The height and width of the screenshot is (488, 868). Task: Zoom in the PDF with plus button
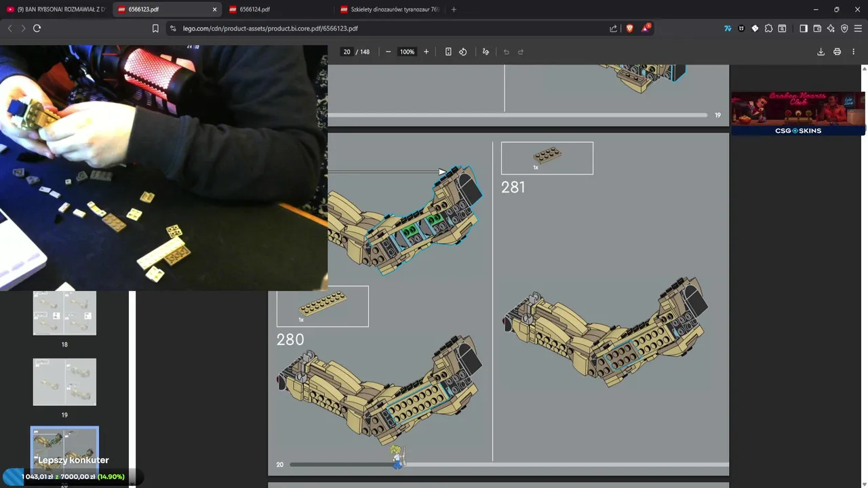426,52
